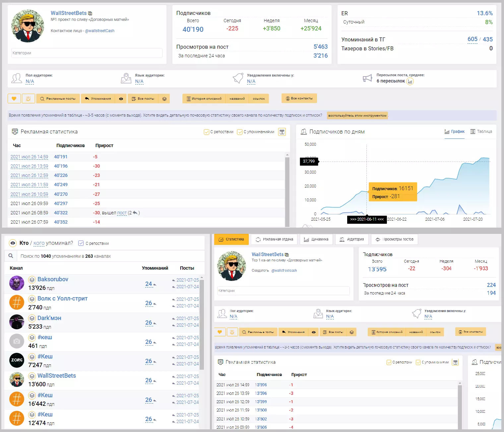This screenshot has height=432, width=504.
Task: Click the Категории input field
Action: click(87, 53)
